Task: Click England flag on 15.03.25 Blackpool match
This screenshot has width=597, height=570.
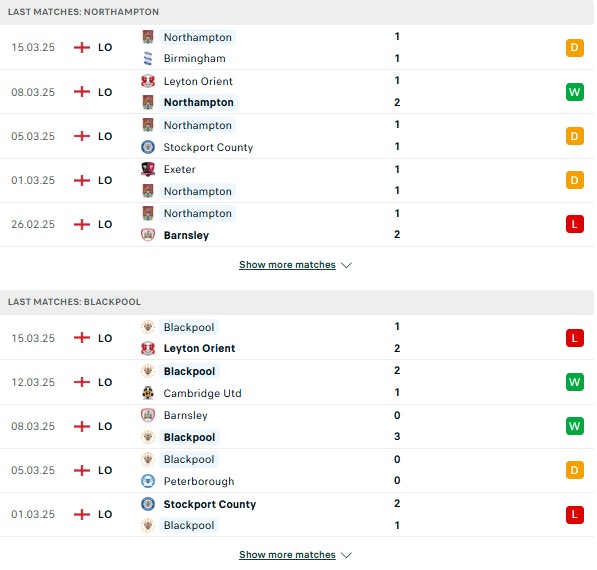Action: coord(82,338)
